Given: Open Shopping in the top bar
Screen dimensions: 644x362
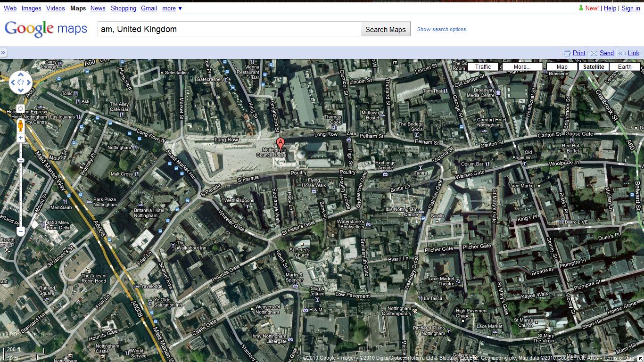Looking at the screenshot, I should pyautogui.click(x=124, y=8).
